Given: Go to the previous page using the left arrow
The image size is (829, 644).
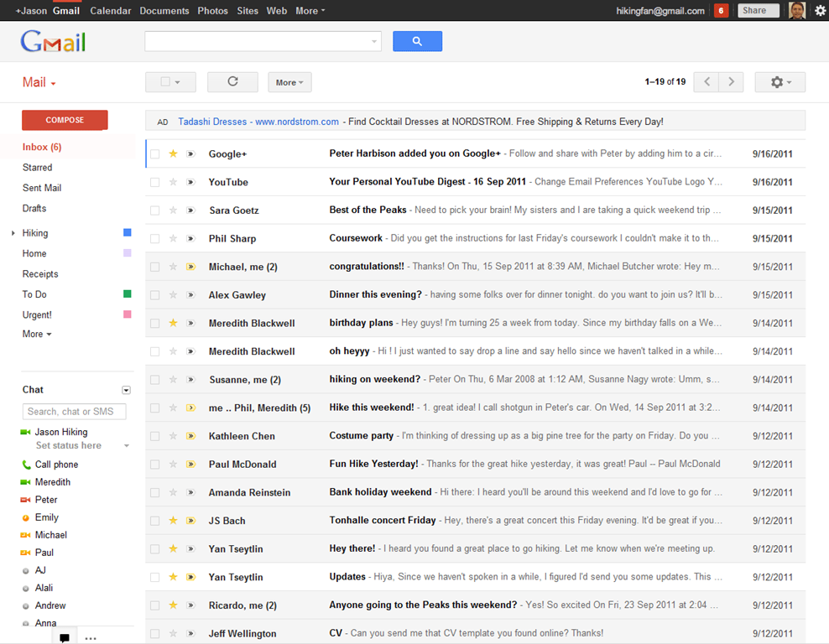Looking at the screenshot, I should coord(707,82).
